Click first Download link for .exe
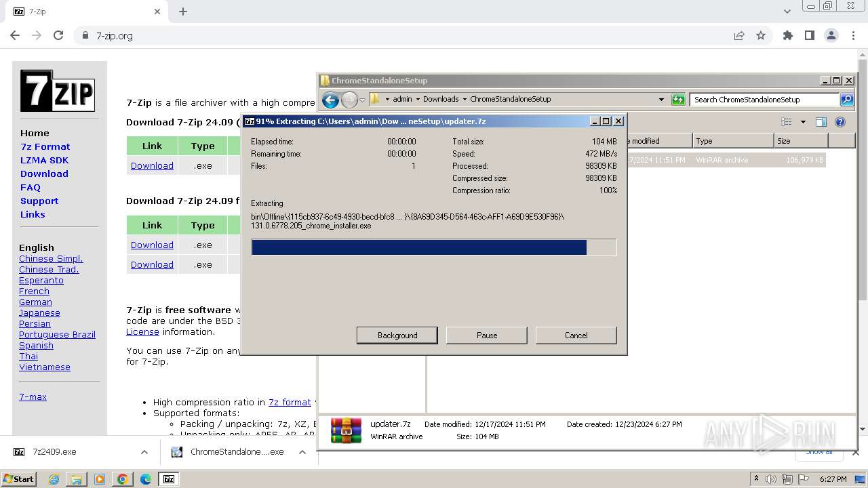The width and height of the screenshot is (868, 488). pos(152,165)
